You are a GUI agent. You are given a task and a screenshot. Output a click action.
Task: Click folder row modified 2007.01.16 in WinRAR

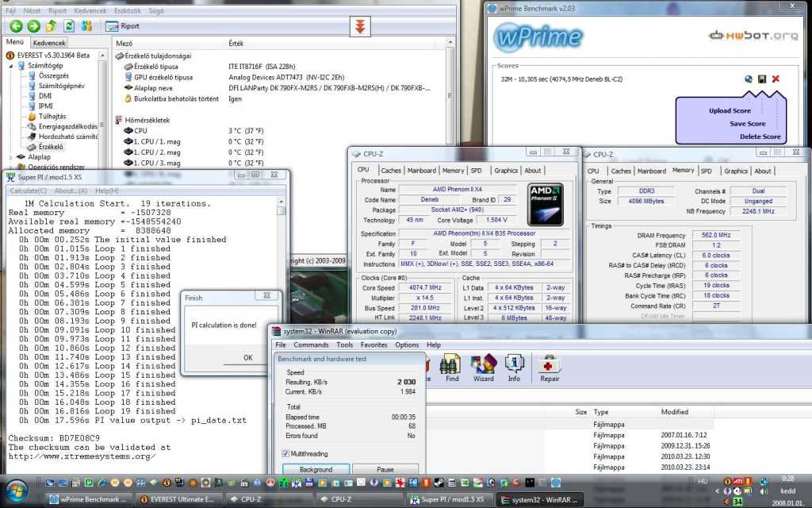coord(569,436)
